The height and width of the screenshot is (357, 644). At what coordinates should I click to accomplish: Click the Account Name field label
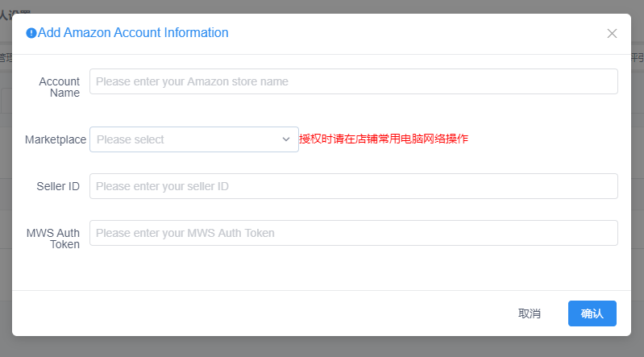point(59,87)
